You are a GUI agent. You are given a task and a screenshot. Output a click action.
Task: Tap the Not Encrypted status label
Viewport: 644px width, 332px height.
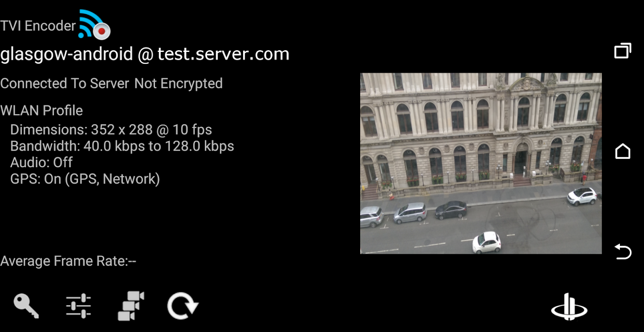[179, 83]
